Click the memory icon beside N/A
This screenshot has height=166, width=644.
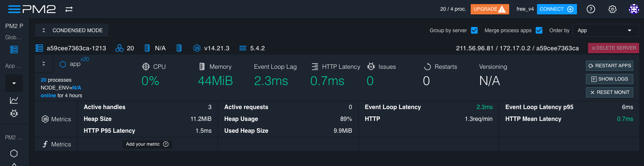click(x=147, y=48)
